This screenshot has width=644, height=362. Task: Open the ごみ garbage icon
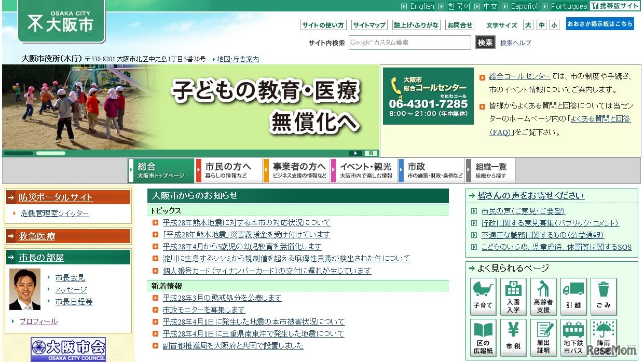pyautogui.click(x=604, y=297)
